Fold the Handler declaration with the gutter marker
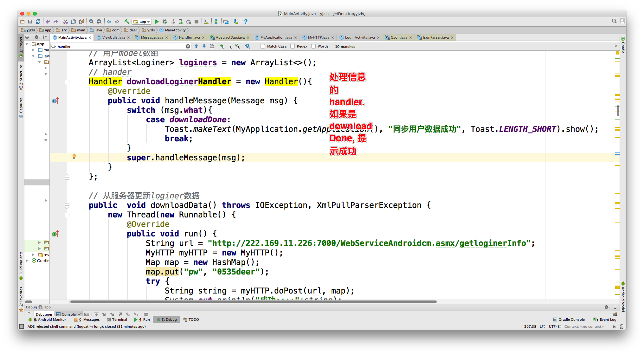The image size is (644, 355). coord(67,82)
